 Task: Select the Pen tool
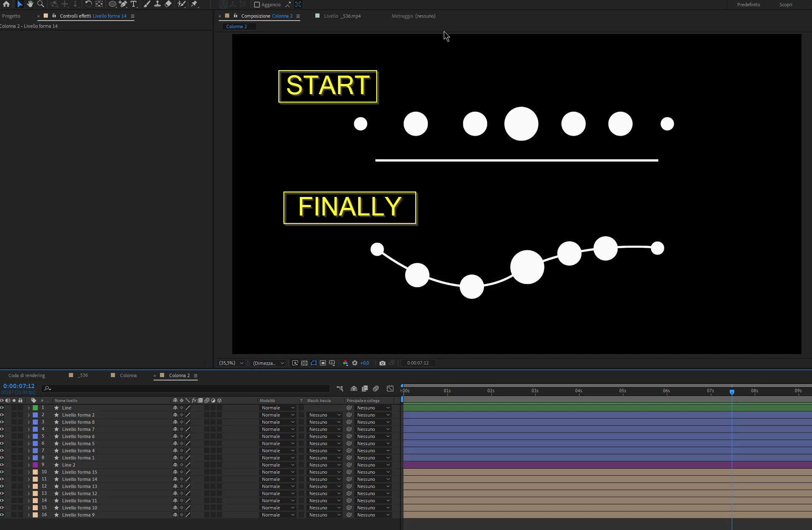point(123,4)
